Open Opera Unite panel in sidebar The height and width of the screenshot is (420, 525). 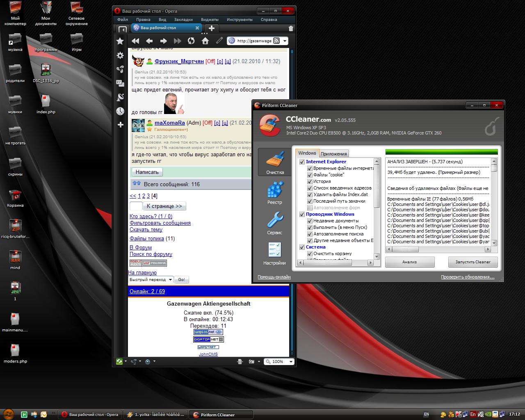[x=120, y=69]
